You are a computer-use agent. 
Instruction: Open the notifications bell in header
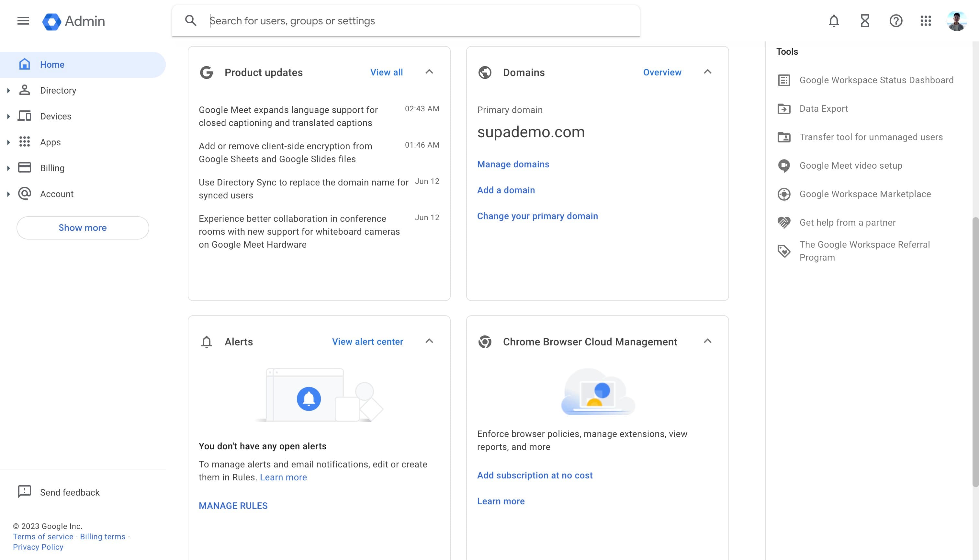click(x=834, y=21)
